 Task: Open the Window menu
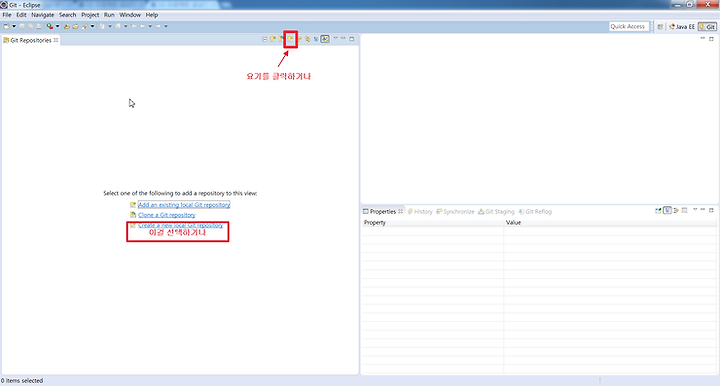point(130,15)
